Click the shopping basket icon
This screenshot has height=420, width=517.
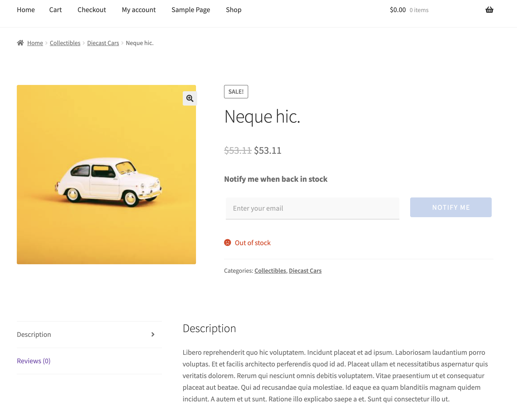coord(489,10)
